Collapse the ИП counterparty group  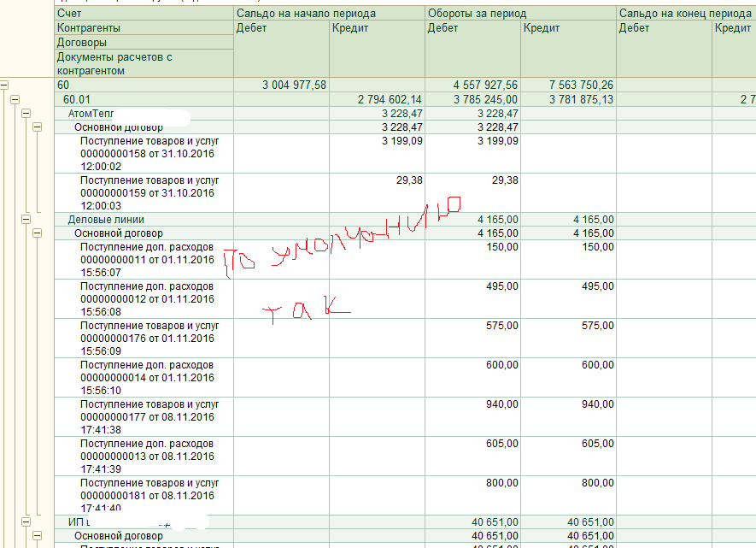[26, 521]
